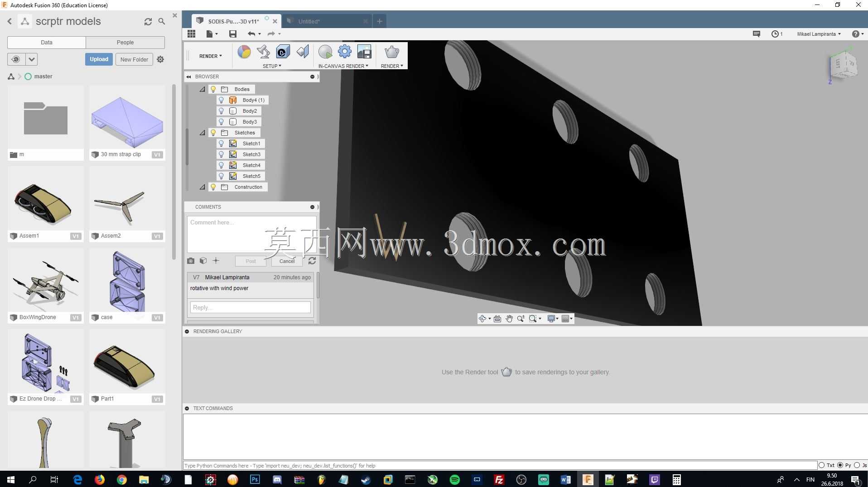Collapse the Construction folder
This screenshot has height=487, width=868.
coord(203,187)
